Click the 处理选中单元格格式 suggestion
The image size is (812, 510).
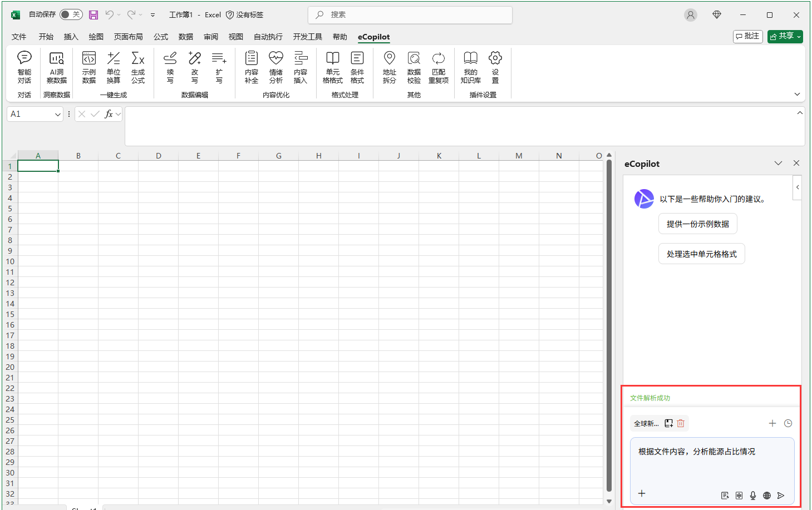point(701,254)
